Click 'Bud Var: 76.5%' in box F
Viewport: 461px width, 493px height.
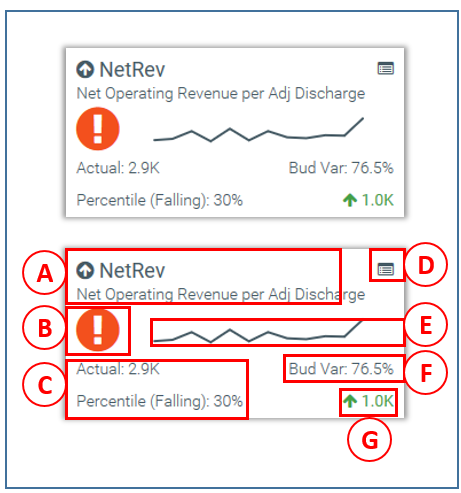pos(341,369)
